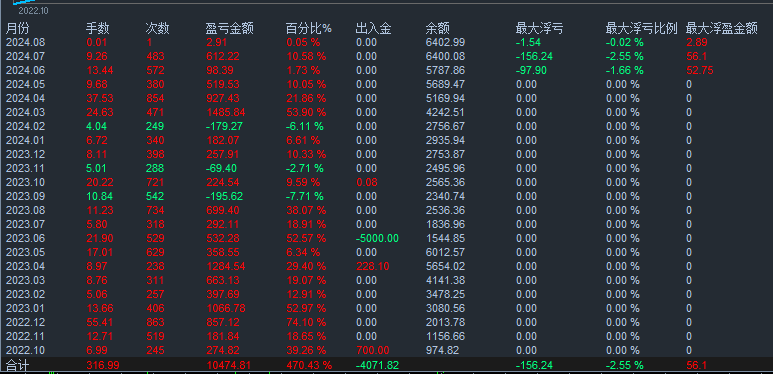Select the 2022.11 month cell
The height and width of the screenshot is (374, 773).
25,337
